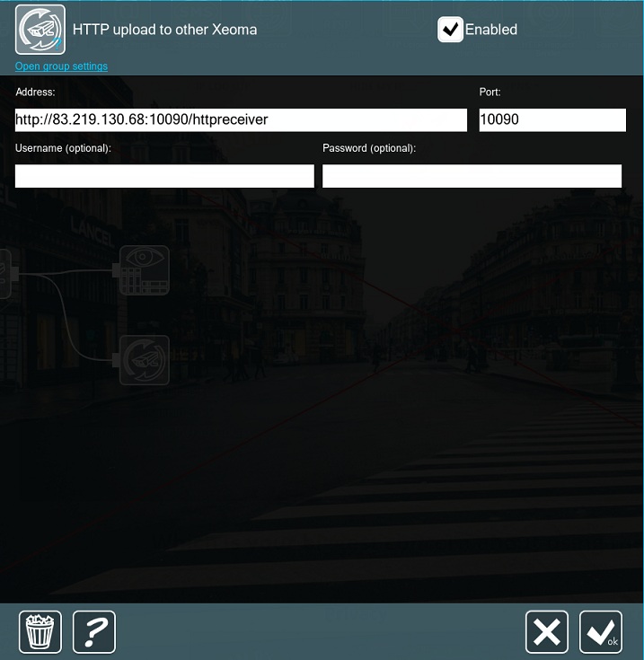The width and height of the screenshot is (644, 660).
Task: Click the HTTP upload module icon in header
Action: click(x=40, y=30)
